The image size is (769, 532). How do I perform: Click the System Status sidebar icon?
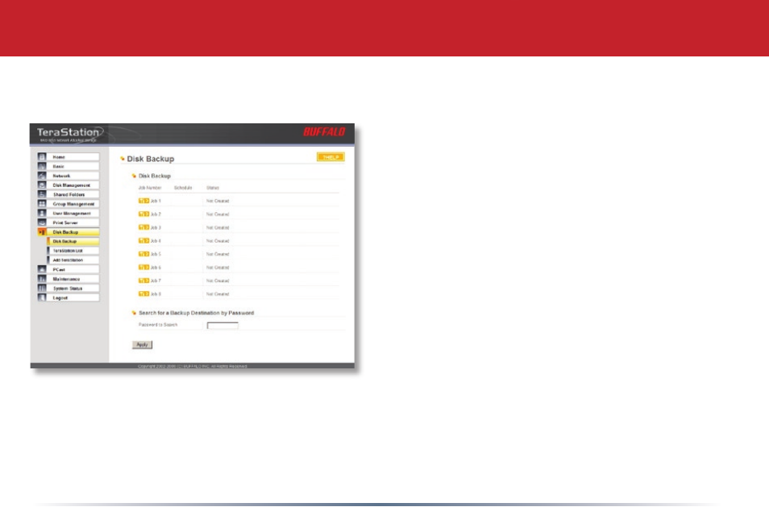pyautogui.click(x=42, y=289)
